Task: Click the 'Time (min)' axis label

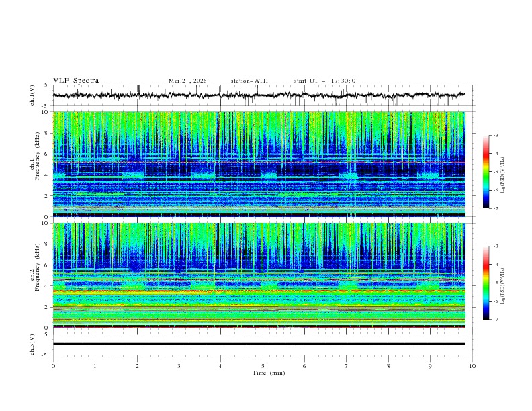Action: tap(269, 373)
